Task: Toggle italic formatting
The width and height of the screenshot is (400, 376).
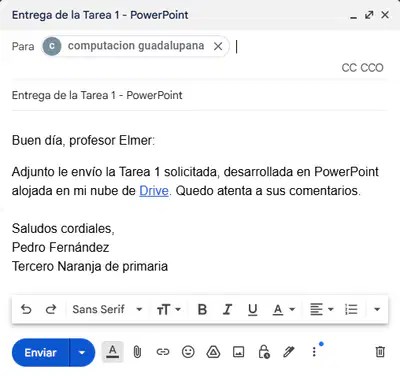Action: [227, 309]
